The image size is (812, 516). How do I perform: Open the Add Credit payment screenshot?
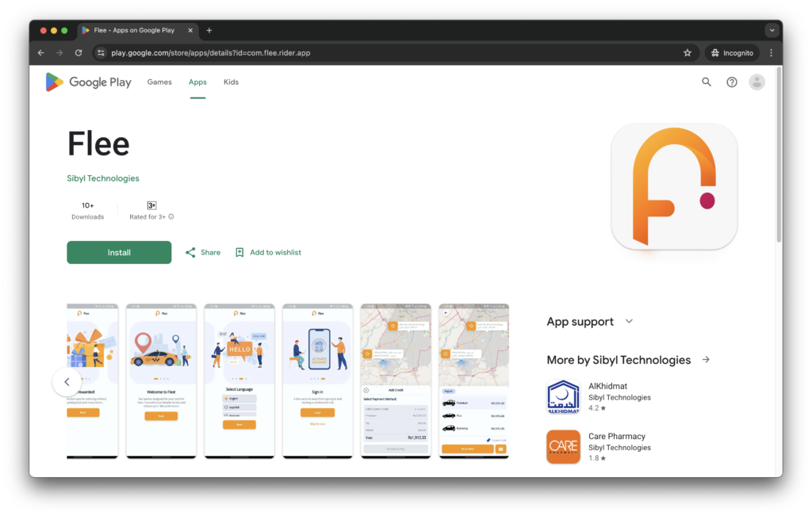pos(396,381)
